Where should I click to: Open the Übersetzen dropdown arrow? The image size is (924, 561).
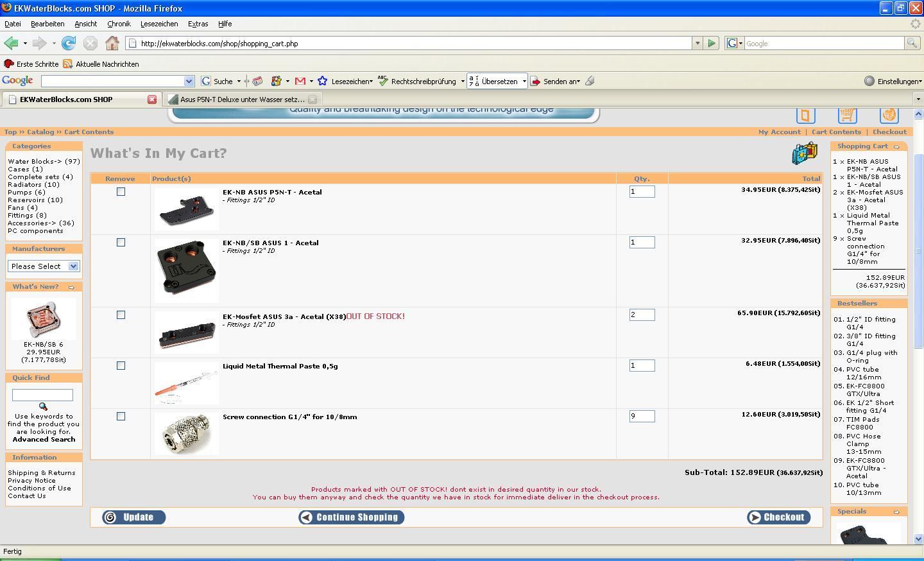tap(524, 82)
